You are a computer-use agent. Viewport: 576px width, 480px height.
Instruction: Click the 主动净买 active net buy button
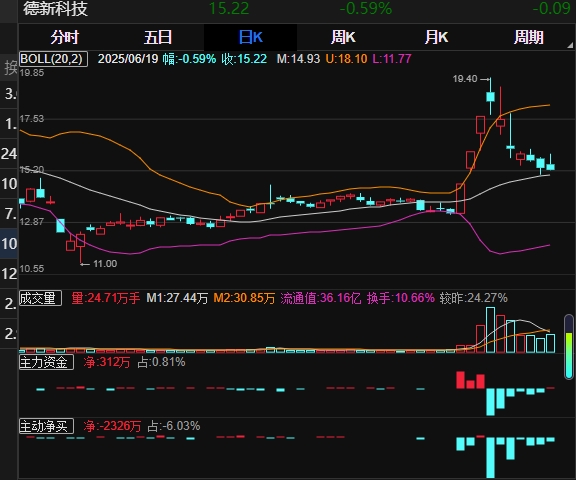click(46, 426)
